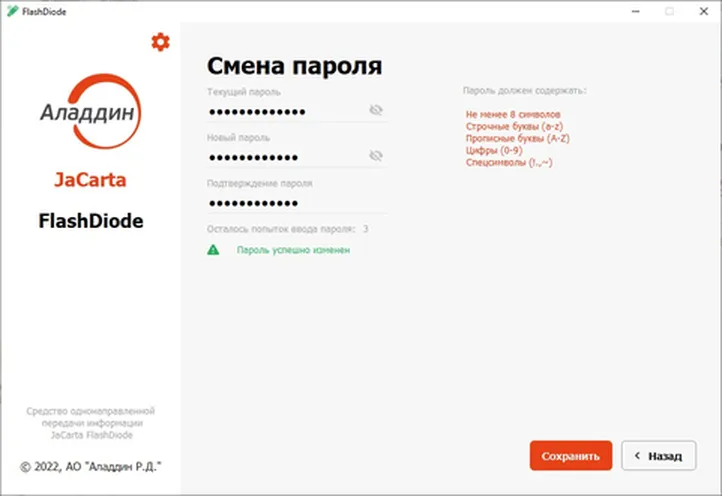722x496 pixels.
Task: Minimize the FlashDiode window
Action: (635, 11)
